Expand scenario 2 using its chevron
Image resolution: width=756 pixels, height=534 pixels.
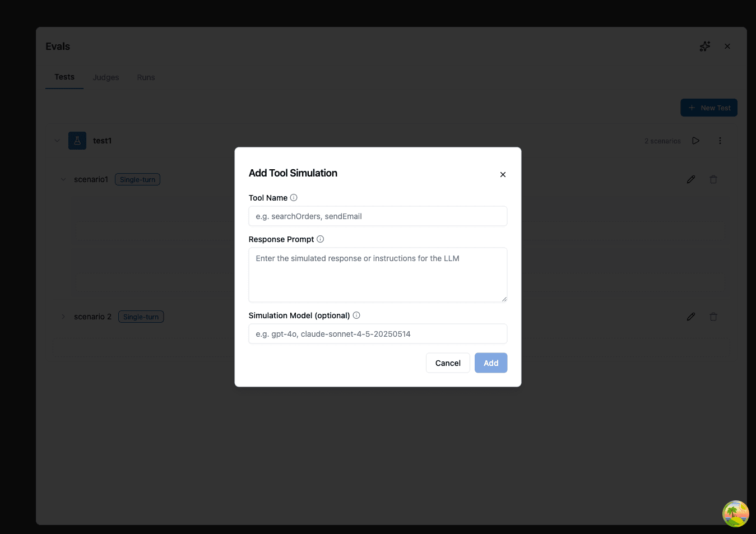point(63,316)
